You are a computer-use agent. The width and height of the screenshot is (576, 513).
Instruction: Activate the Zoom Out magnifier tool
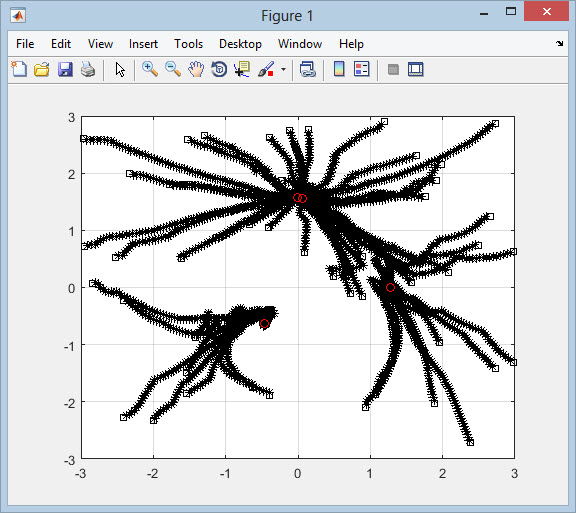click(173, 69)
